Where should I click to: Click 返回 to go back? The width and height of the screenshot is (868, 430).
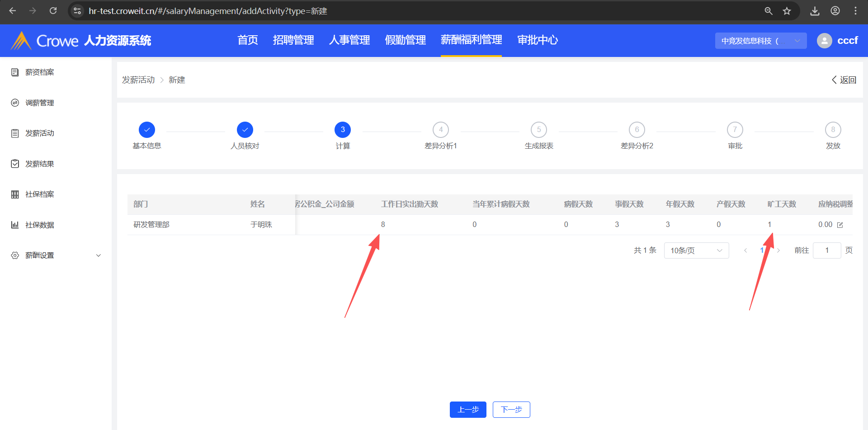tap(844, 80)
